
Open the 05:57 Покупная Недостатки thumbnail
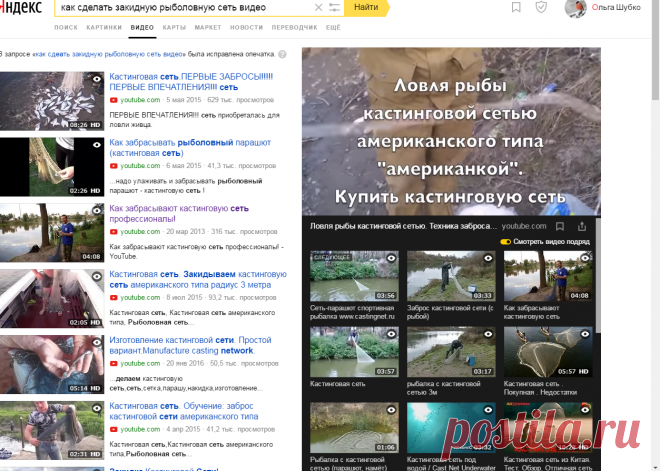tap(548, 352)
